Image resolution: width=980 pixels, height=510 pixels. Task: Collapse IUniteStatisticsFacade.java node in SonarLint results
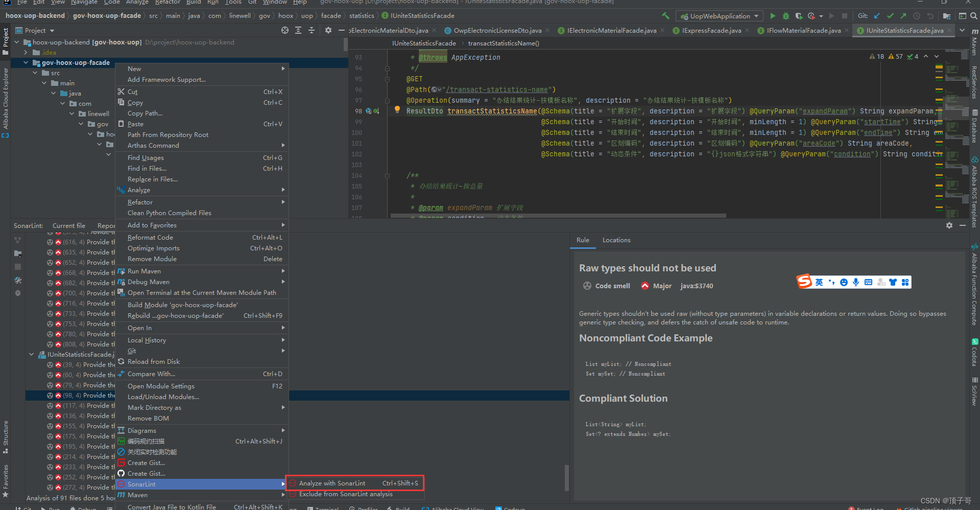pos(32,354)
